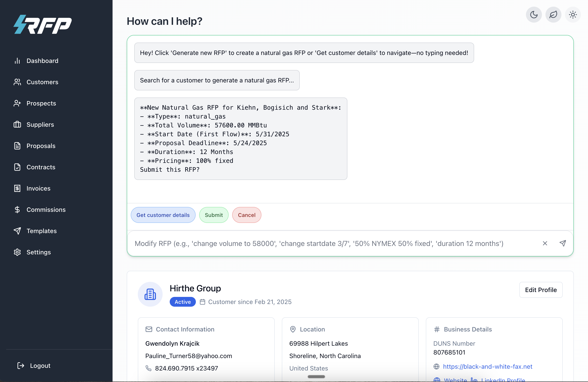Click the 'Hey! Click Generate new RFP' message

(304, 53)
